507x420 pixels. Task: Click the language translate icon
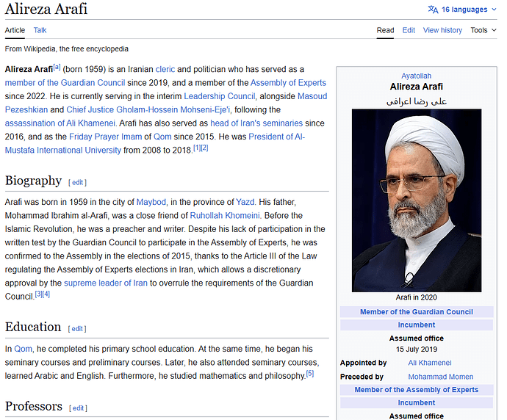point(434,10)
